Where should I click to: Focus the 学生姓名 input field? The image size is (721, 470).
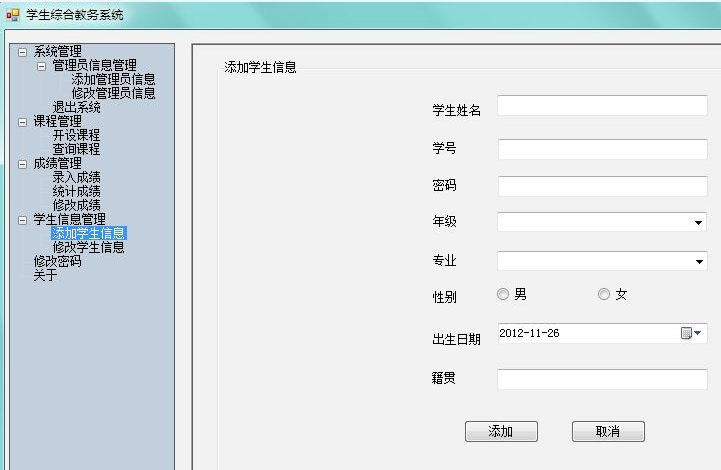(x=602, y=105)
